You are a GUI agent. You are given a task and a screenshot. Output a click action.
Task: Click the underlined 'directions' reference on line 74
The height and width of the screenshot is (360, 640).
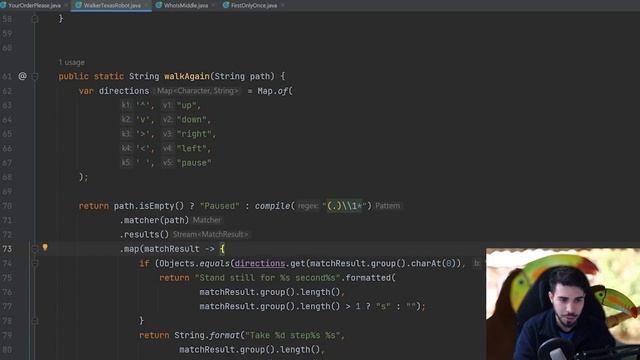(260, 264)
